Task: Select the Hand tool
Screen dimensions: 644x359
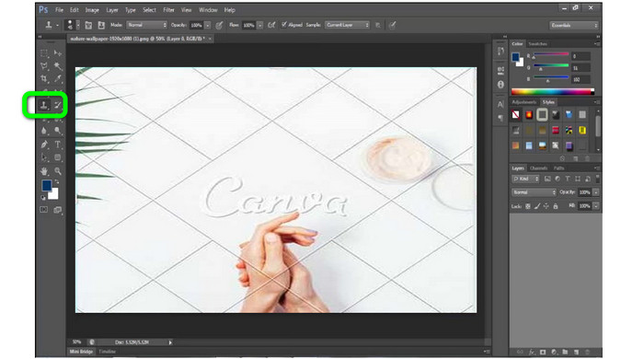Action: pyautogui.click(x=44, y=171)
